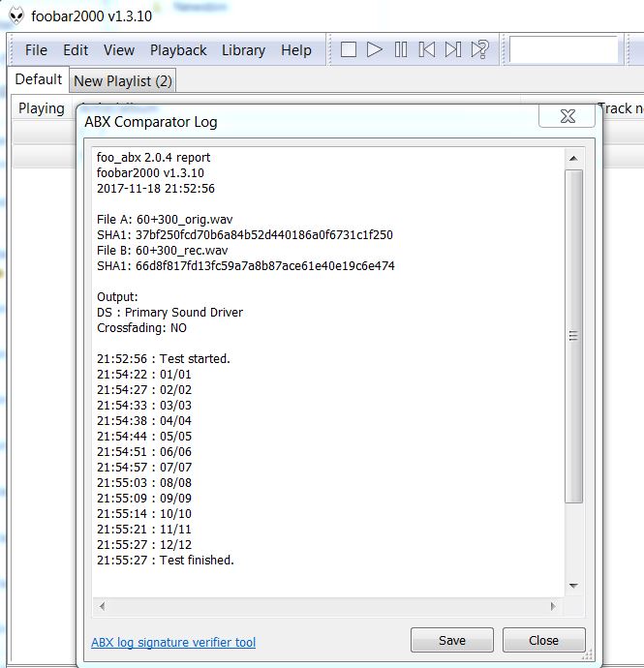Viewport: 644px width, 668px height.
Task: Close the ABX Comparator Log with X
Action: pyautogui.click(x=567, y=116)
